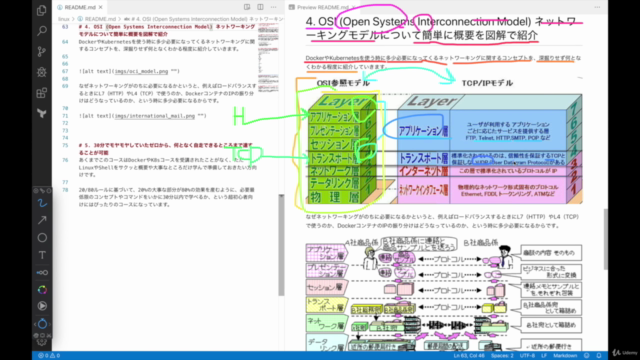Viewport: 640px width, 360px height.
Task: Open the Run and Debug view
Action: click(42, 72)
